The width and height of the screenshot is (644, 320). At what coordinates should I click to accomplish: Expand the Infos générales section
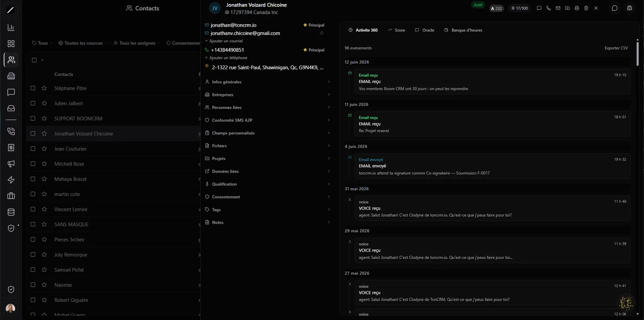tap(268, 82)
